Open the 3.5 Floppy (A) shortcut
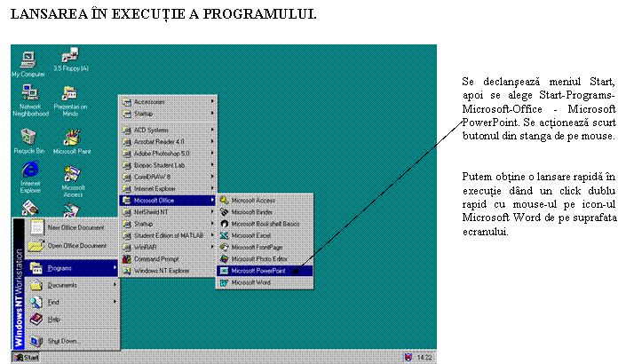The width and height of the screenshot is (626, 364). [70, 59]
